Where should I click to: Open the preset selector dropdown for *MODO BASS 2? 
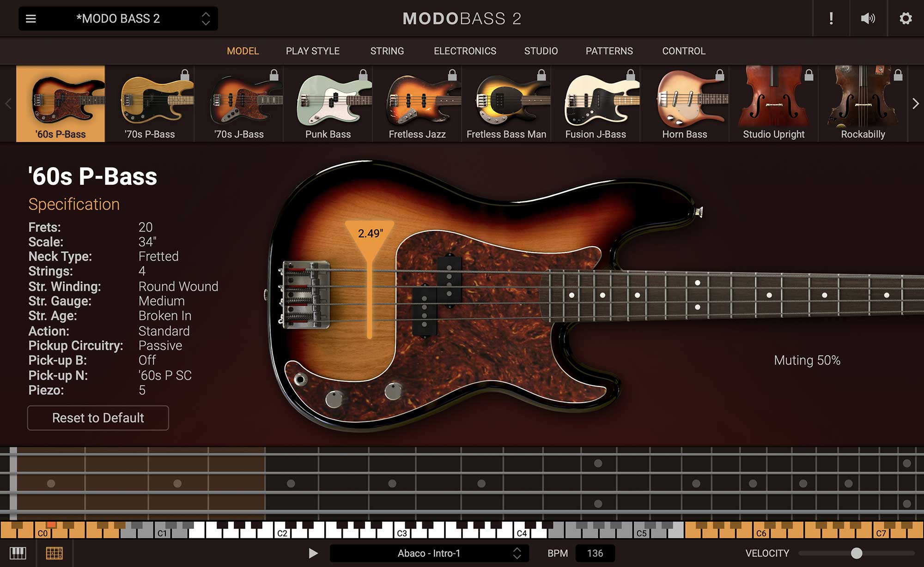pyautogui.click(x=207, y=18)
